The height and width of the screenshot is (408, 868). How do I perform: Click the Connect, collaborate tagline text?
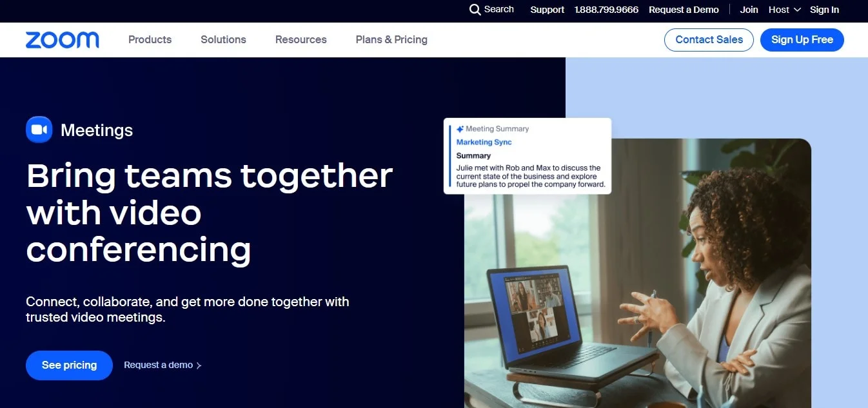tap(188, 309)
